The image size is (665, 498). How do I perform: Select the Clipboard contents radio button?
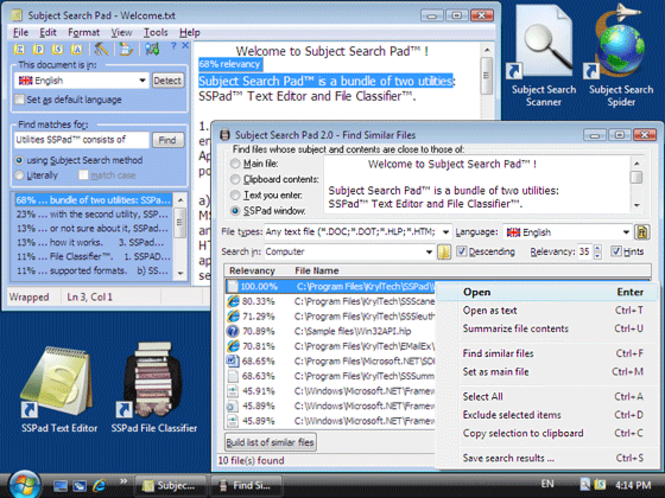[235, 179]
